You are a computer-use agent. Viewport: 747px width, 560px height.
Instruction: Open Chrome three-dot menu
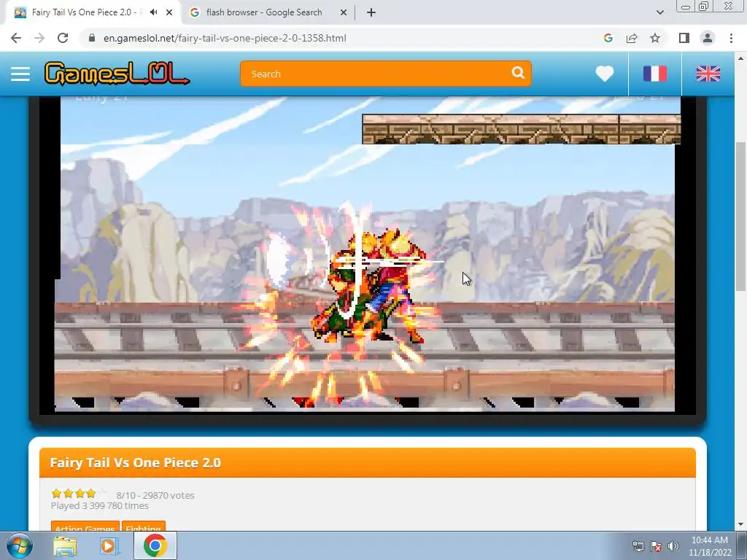(731, 38)
